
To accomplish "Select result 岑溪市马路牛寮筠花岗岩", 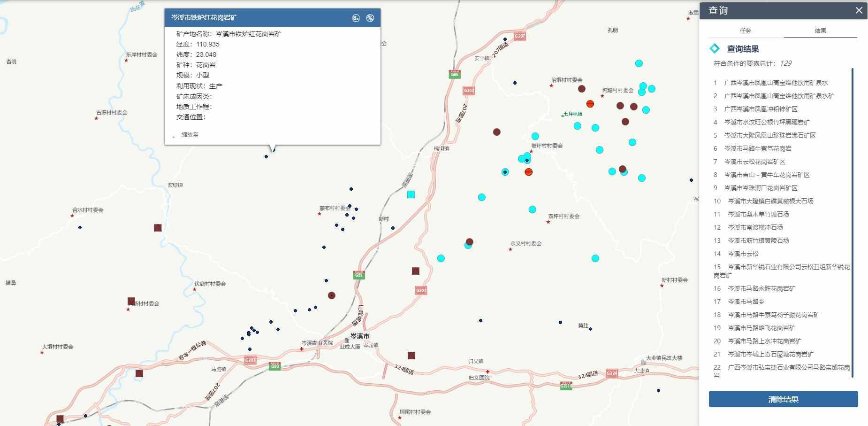I will pyautogui.click(x=757, y=148).
